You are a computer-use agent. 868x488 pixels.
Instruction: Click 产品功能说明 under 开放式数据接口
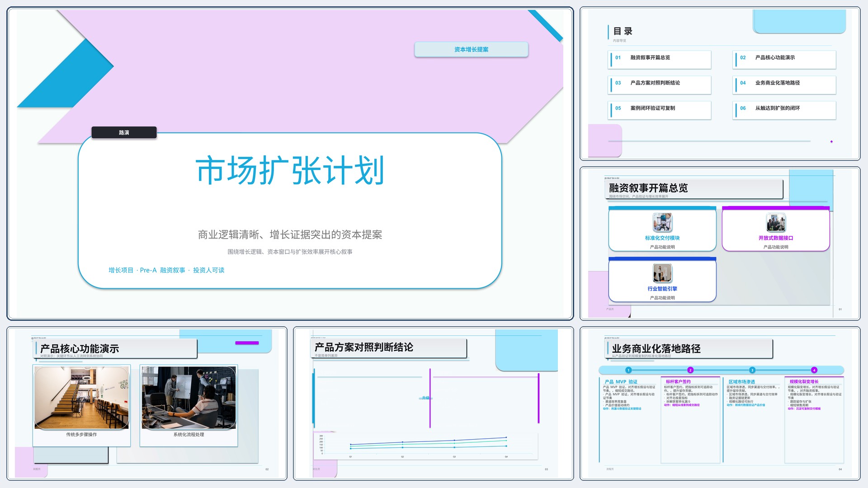tap(776, 247)
